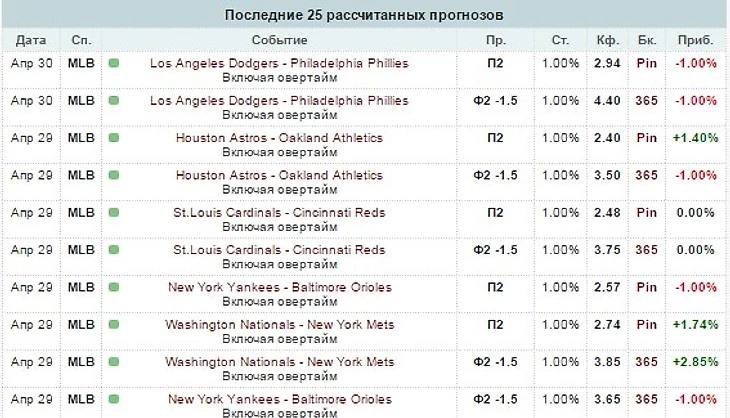The height and width of the screenshot is (418, 730).
Task: Click the Событие column header
Action: (x=279, y=40)
